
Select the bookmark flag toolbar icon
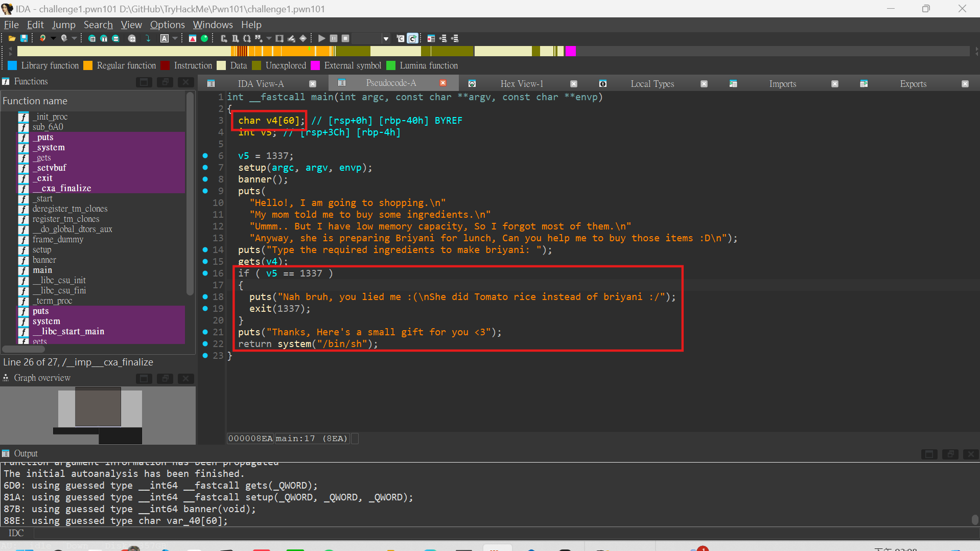click(42, 38)
